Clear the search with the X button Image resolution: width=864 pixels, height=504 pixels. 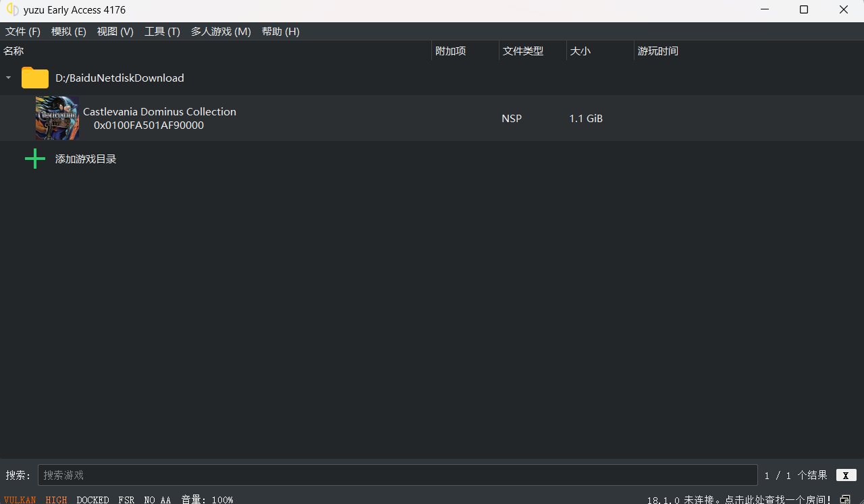[x=846, y=475]
